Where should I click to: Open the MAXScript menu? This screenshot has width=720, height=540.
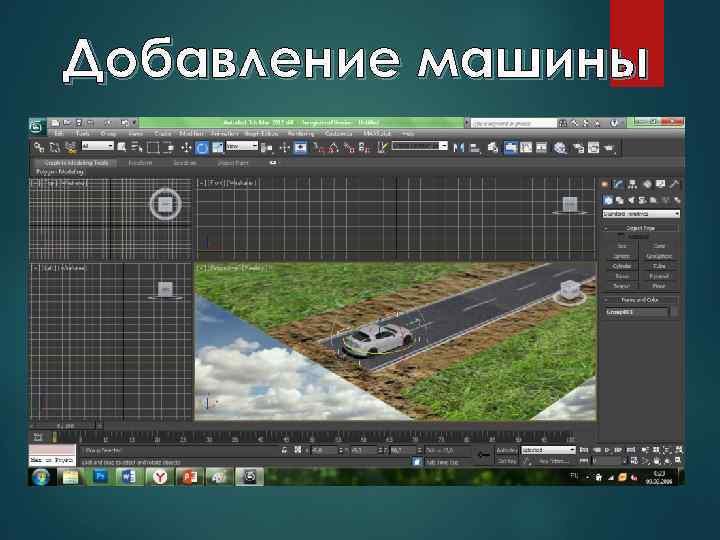click(x=377, y=134)
